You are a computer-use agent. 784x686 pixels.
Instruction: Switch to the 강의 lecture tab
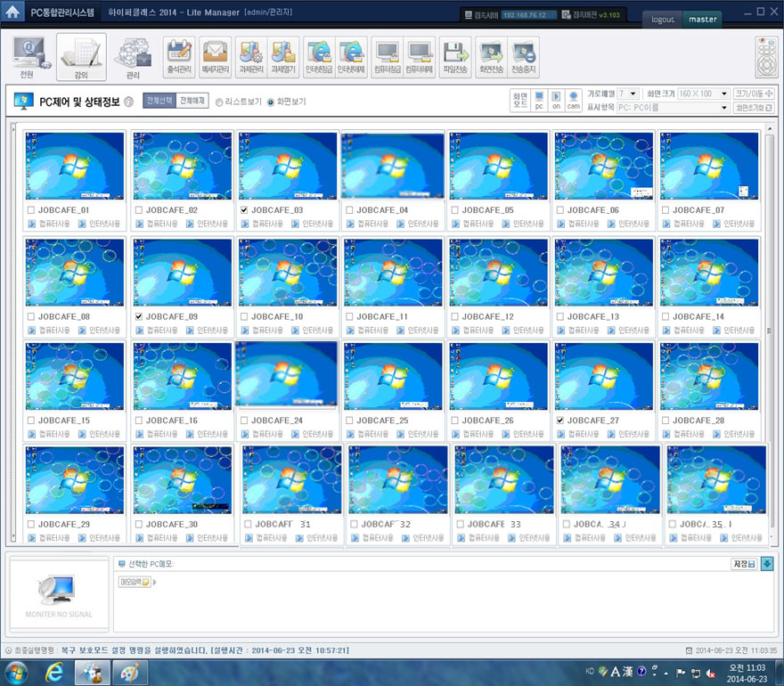pos(81,58)
